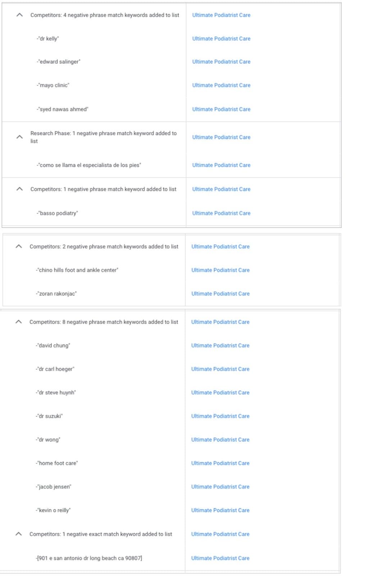Collapse the Competitors: 1 negative phrase match section
The width and height of the screenshot is (392, 576).
(x=19, y=189)
